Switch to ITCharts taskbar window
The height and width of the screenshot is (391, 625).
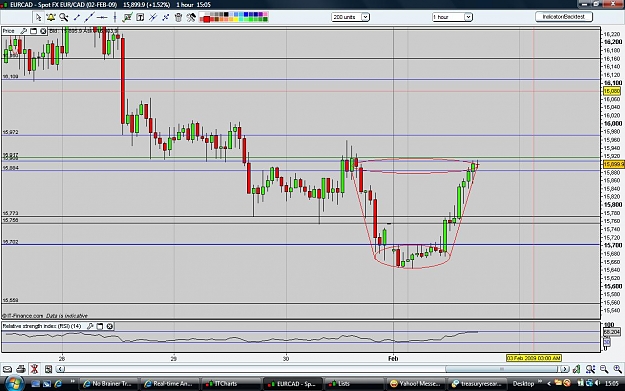[x=230, y=384]
